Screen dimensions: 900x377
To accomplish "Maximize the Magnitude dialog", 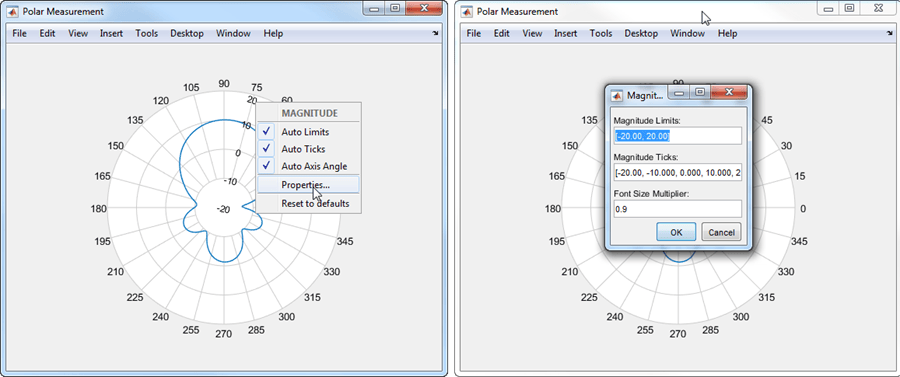I will click(699, 92).
